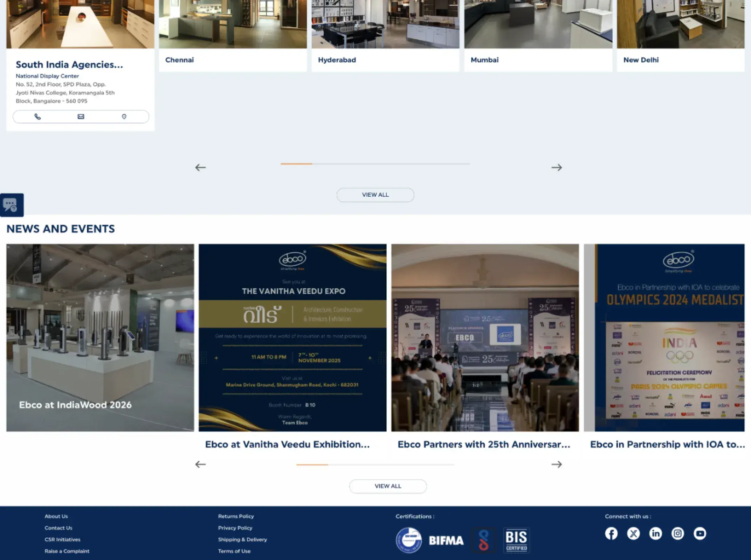Image resolution: width=751 pixels, height=560 pixels.
Task: Click the South India Agencies heading
Action: (69, 64)
